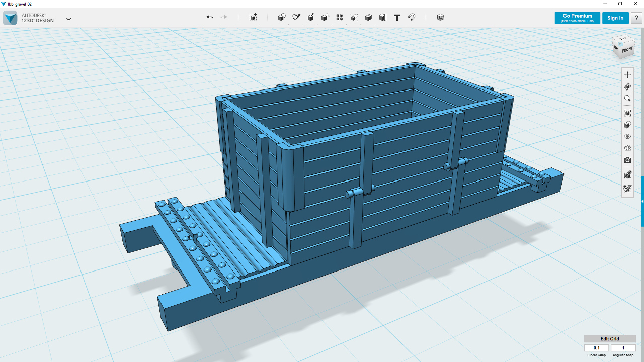The height and width of the screenshot is (362, 644).
Task: Click the left face of view cube
Action: [x=615, y=47]
